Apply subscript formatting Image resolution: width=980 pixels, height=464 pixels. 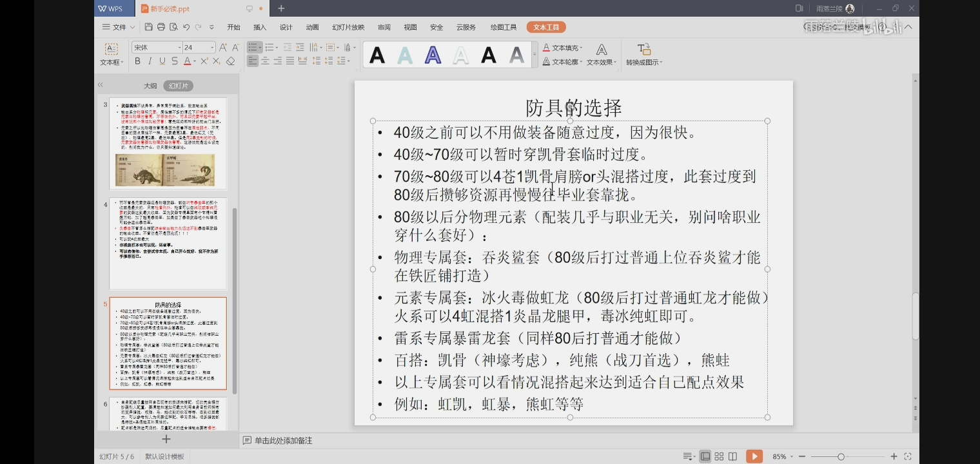(x=217, y=61)
